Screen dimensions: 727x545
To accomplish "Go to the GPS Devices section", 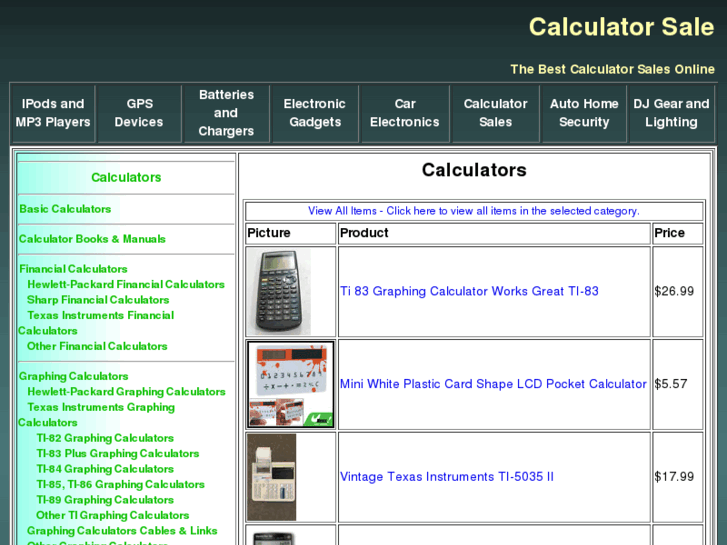I will [x=139, y=113].
